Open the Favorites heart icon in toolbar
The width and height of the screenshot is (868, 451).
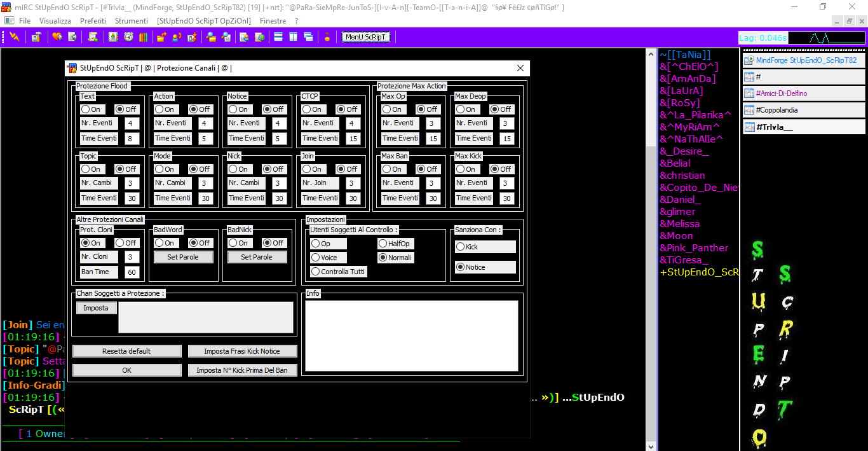[x=57, y=37]
